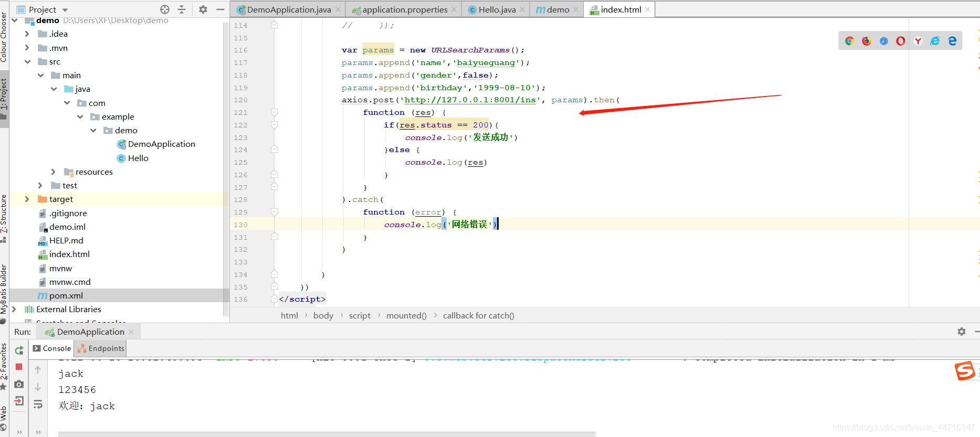Viewport: 980px width, 437px height.
Task: Open Run panel settings gear
Action: click(x=962, y=332)
